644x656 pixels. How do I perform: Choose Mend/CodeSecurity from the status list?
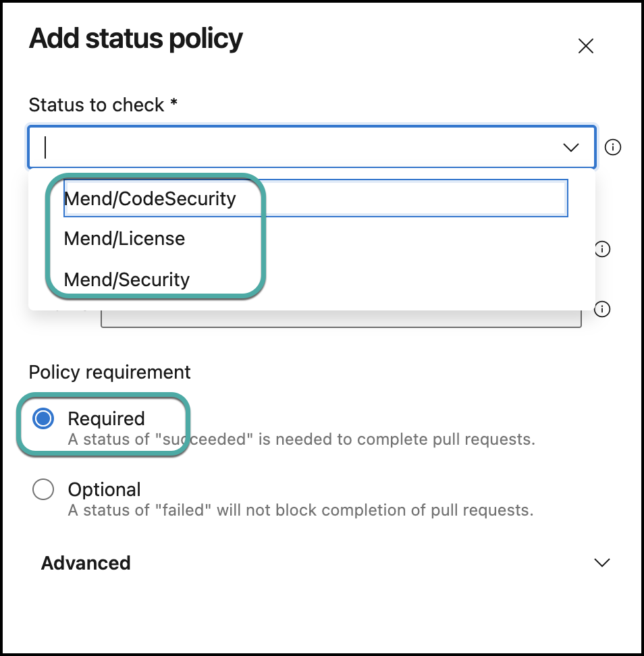pos(150,199)
